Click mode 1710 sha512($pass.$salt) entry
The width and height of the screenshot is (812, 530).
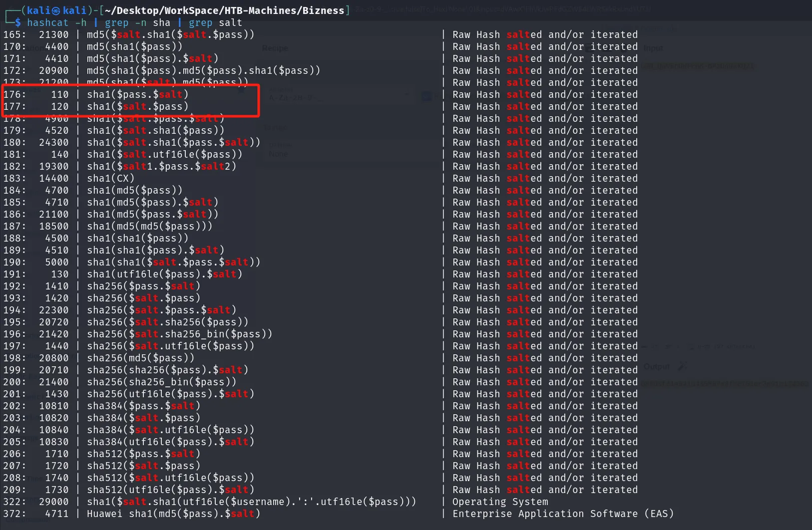tap(143, 454)
